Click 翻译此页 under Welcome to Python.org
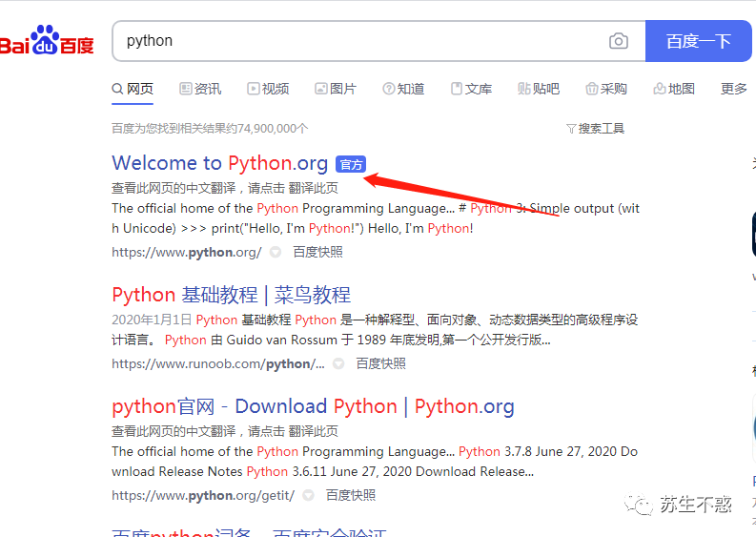Image resolution: width=756 pixels, height=537 pixels. click(x=314, y=188)
